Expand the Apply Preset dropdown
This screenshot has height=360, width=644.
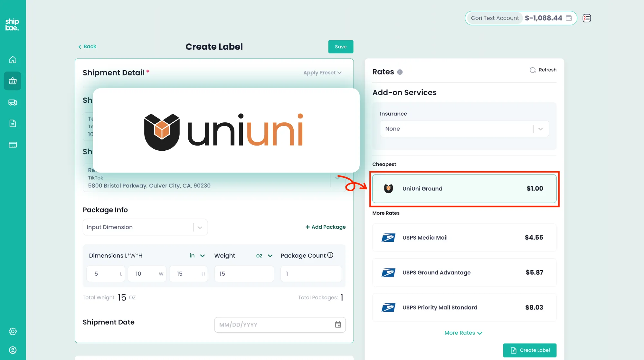(322, 73)
